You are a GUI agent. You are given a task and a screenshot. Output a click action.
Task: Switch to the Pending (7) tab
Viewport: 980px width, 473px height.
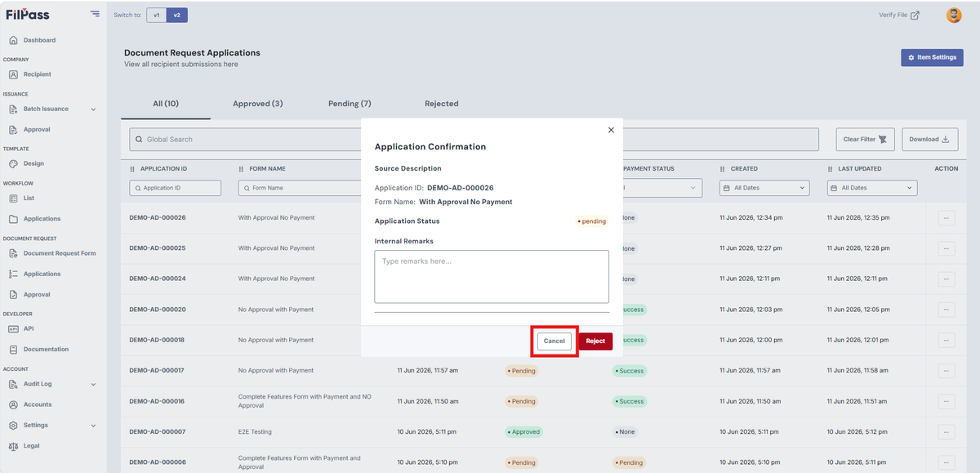pos(350,104)
